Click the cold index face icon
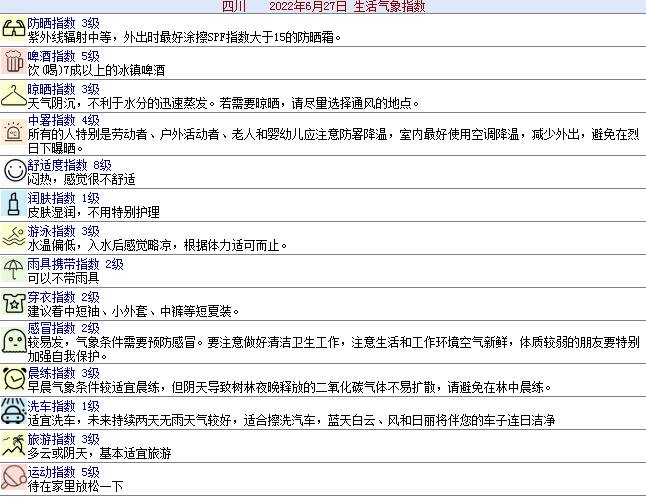Image resolution: width=646 pixels, height=500 pixels. coord(13,342)
